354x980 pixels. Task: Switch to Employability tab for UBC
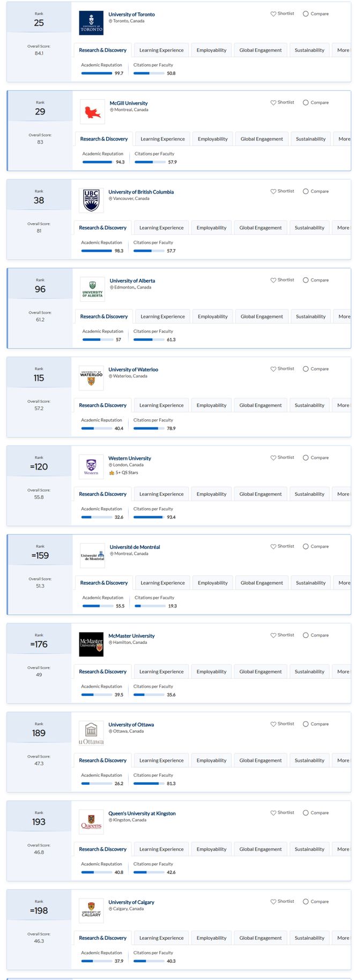211,228
